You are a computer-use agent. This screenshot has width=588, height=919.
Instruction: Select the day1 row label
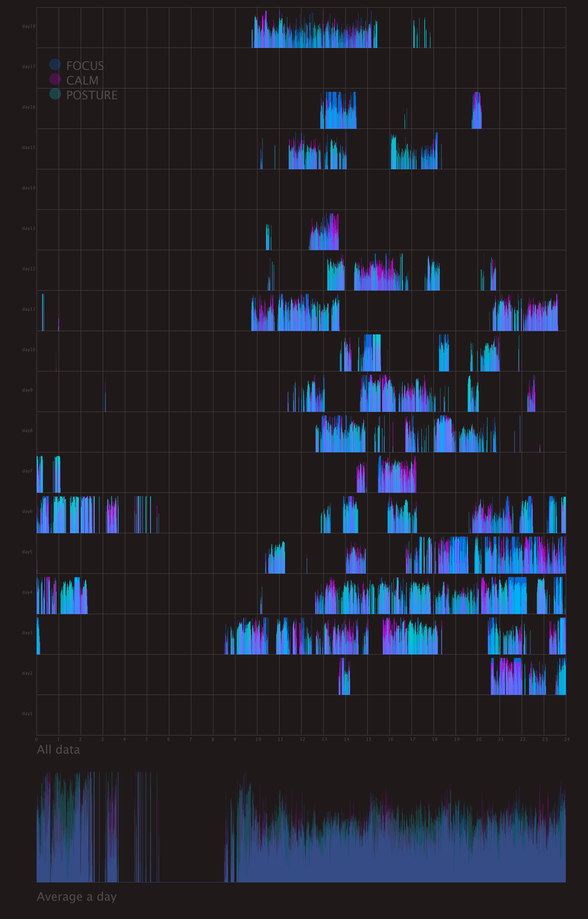tap(27, 714)
